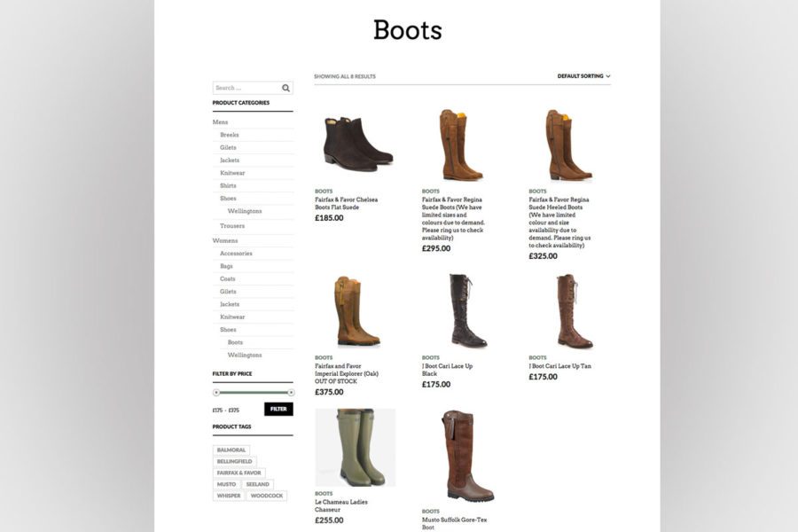Select the Whisper product tag
Image resolution: width=798 pixels, height=532 pixels.
click(229, 496)
